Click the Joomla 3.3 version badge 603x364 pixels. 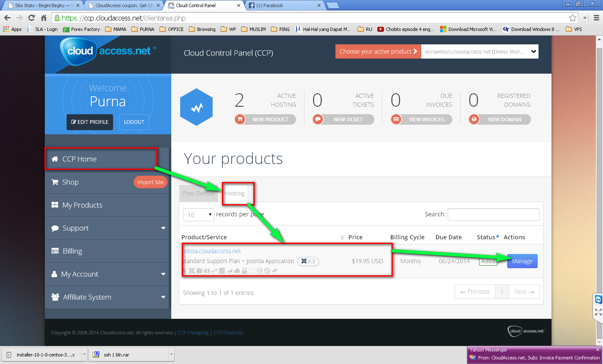[308, 261]
